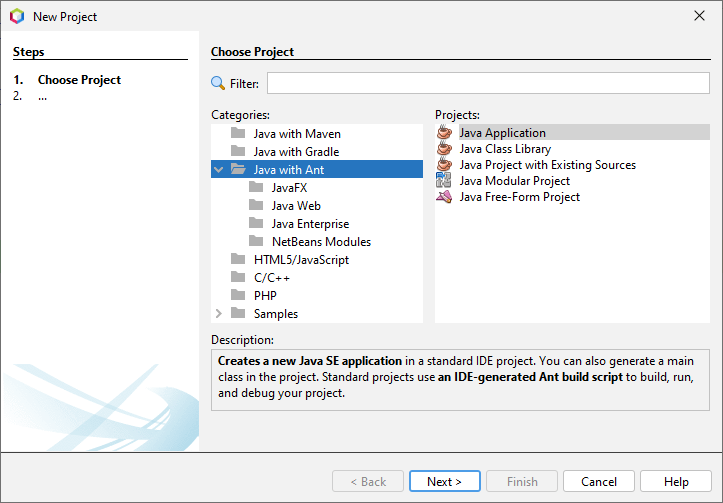Click the Java Free-Form Project icon

(x=444, y=197)
